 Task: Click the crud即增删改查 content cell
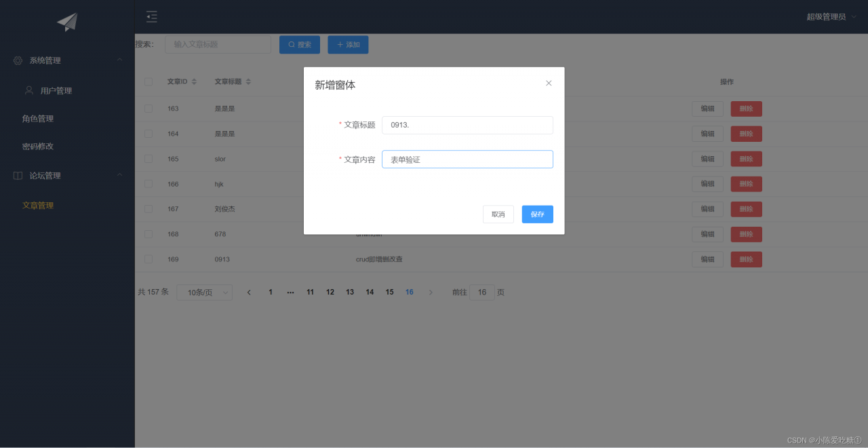coord(379,259)
